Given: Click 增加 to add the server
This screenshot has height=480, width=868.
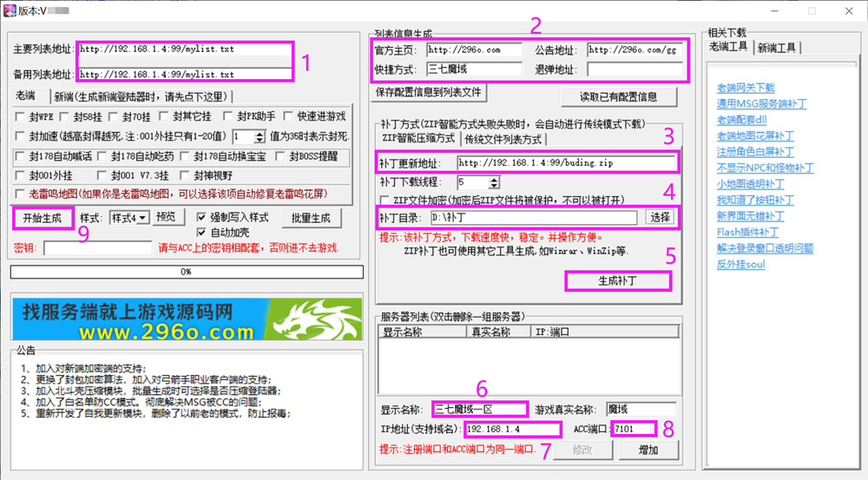Looking at the screenshot, I should coord(648,450).
